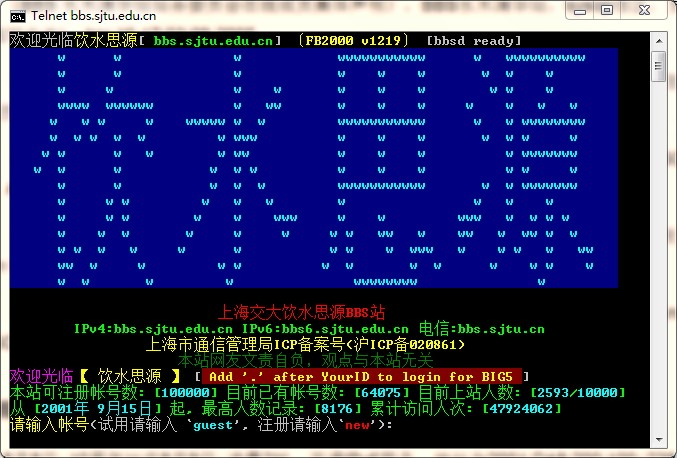Click the '[100000]' registrable accounts value
Viewport: 677px width, 458px height.
pyautogui.click(x=186, y=392)
